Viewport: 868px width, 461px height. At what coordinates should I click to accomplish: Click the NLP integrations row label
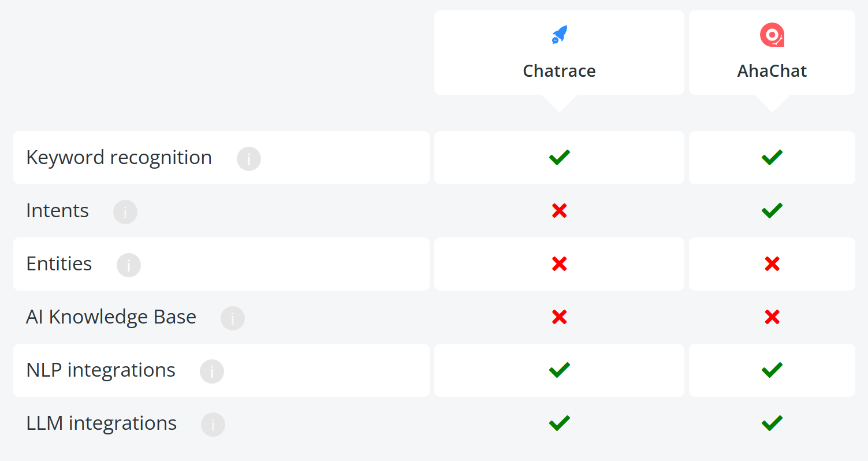click(x=101, y=370)
